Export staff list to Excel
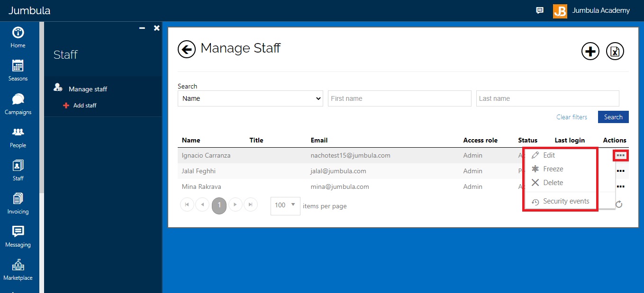 click(x=615, y=51)
